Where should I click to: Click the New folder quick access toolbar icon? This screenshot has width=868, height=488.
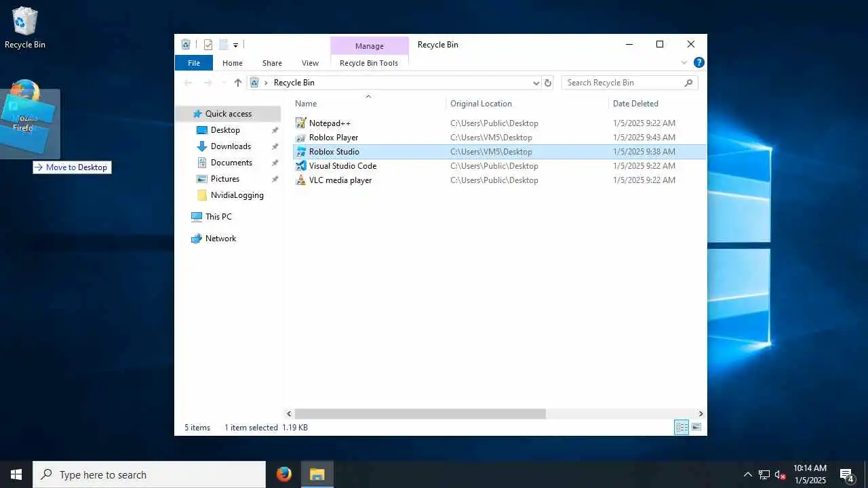(x=222, y=45)
